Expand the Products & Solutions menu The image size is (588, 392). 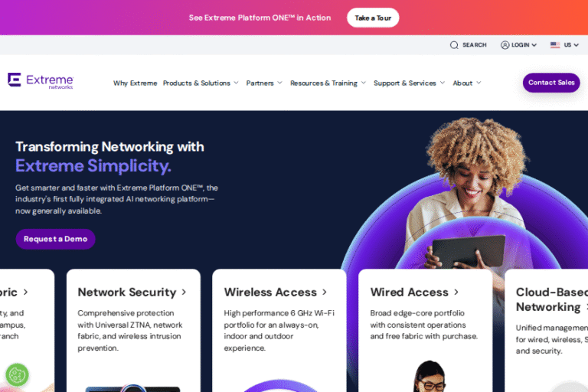point(201,83)
